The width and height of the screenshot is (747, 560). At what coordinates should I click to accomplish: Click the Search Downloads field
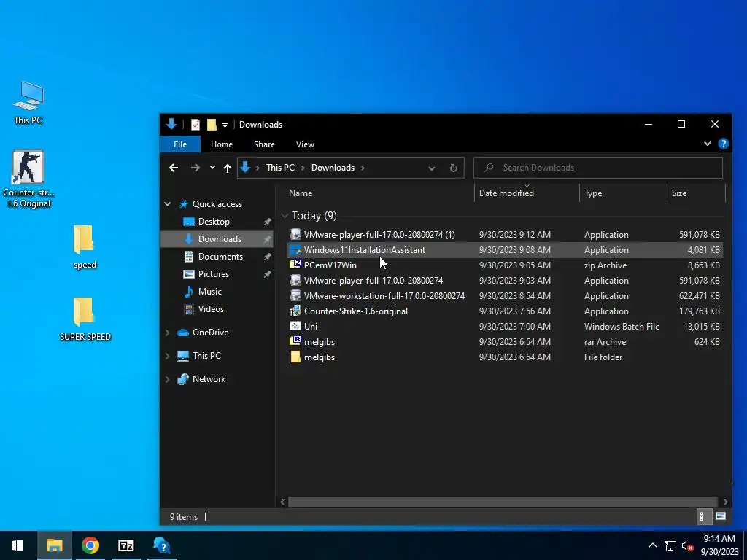[598, 168]
